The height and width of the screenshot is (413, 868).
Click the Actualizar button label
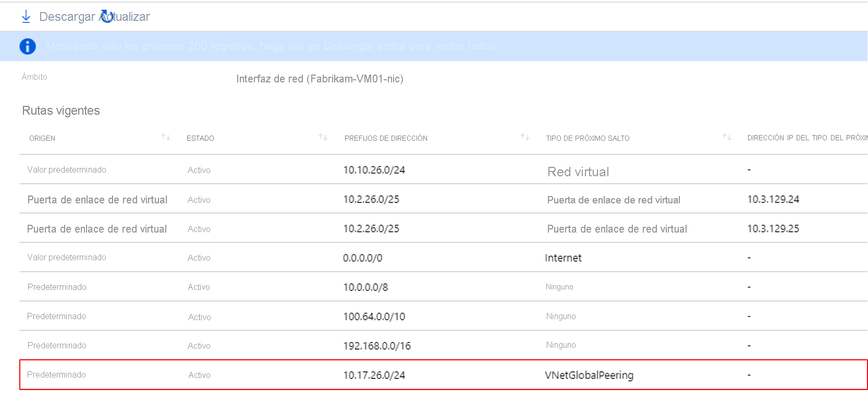(x=125, y=17)
